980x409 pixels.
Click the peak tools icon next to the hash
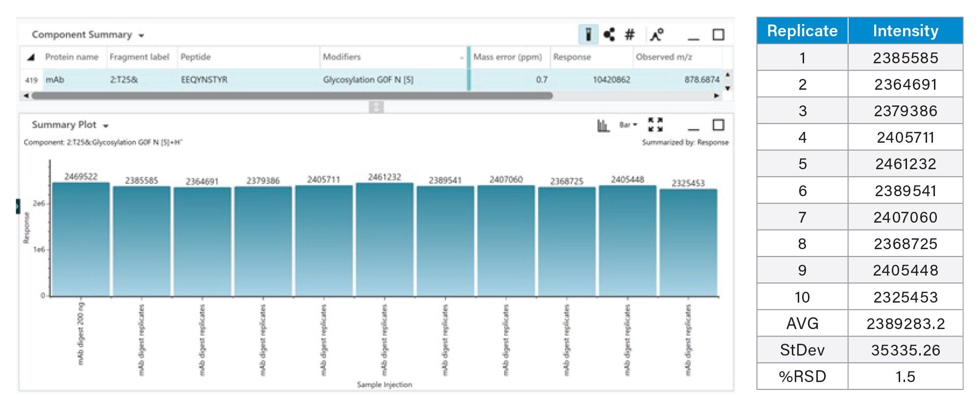[x=657, y=34]
